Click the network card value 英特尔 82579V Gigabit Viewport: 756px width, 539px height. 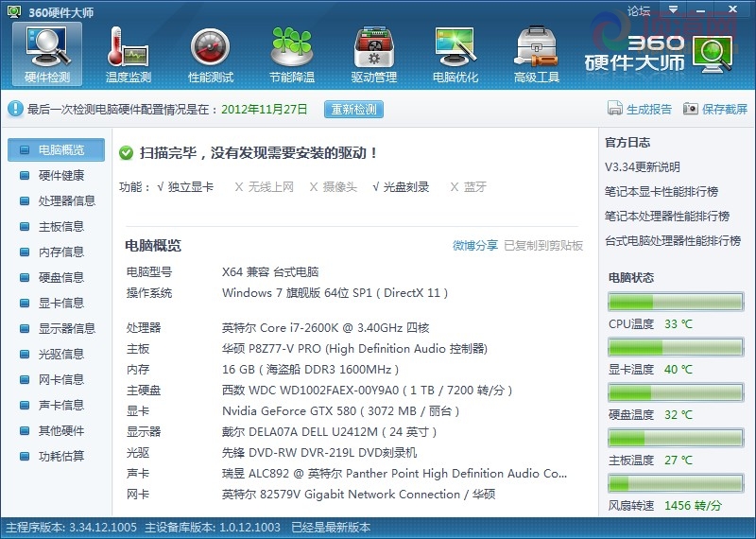359,495
